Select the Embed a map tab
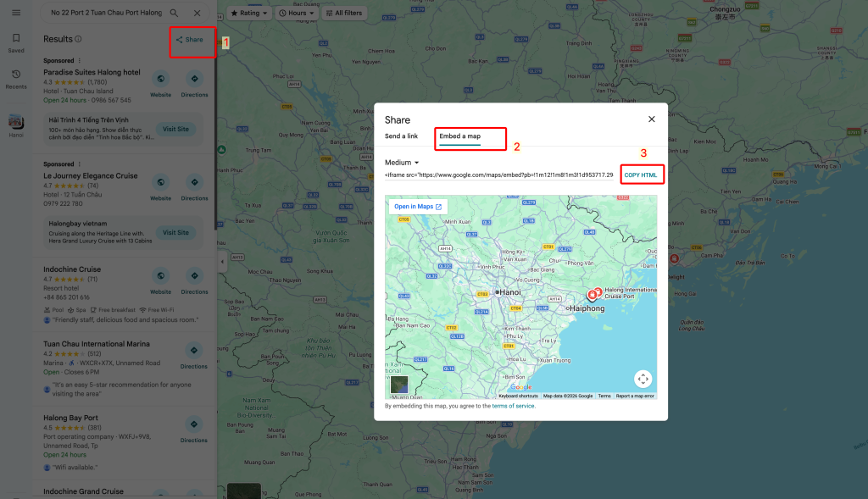This screenshot has height=499, width=868. pos(459,136)
